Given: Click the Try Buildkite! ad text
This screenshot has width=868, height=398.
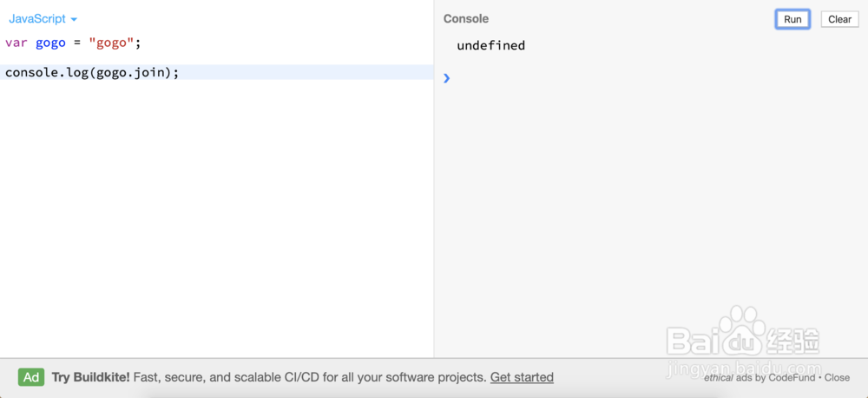Looking at the screenshot, I should (x=91, y=377).
